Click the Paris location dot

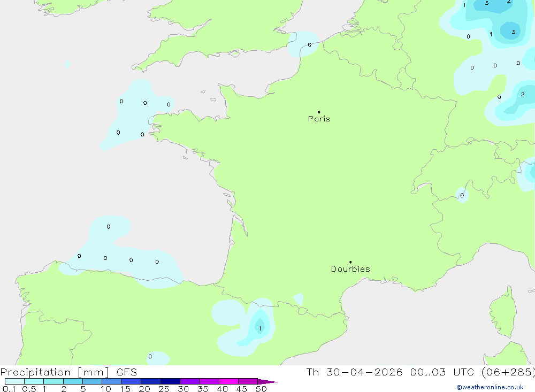[319, 112]
